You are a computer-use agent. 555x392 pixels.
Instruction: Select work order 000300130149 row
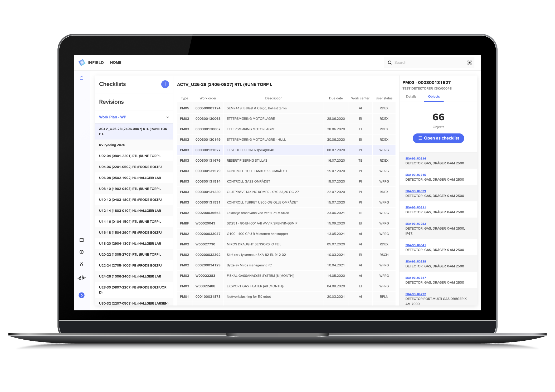[x=286, y=140]
